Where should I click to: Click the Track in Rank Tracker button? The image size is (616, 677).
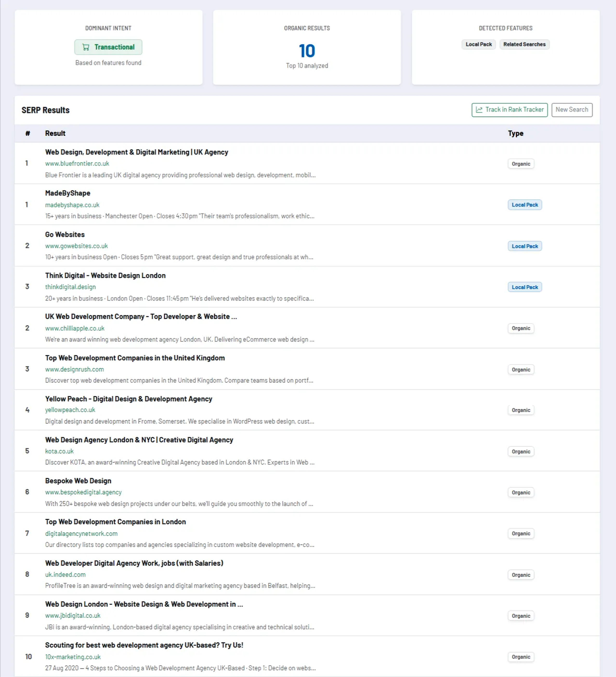pyautogui.click(x=509, y=110)
